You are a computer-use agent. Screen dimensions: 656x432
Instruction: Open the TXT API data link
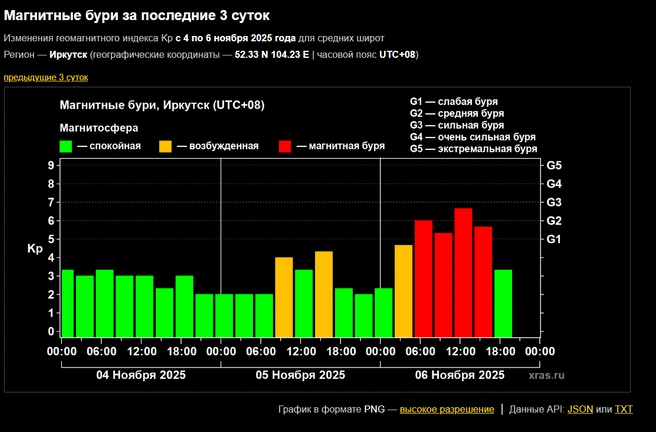pos(624,409)
